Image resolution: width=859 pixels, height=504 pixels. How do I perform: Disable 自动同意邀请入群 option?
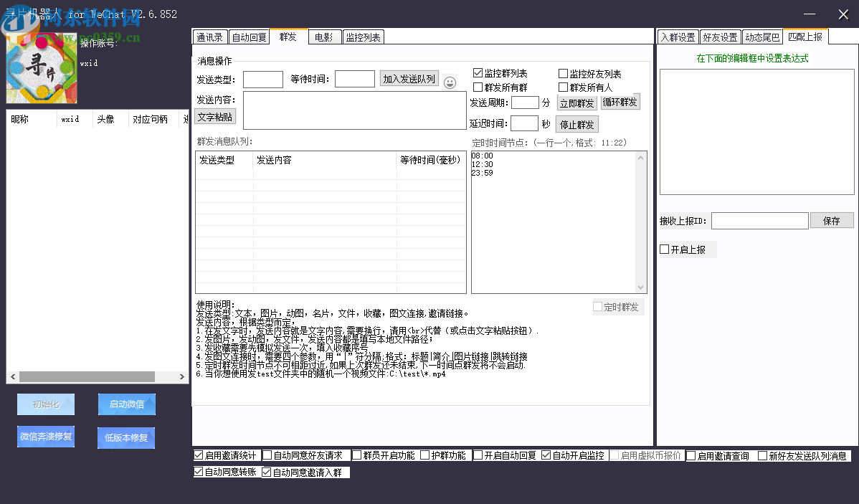(x=265, y=471)
